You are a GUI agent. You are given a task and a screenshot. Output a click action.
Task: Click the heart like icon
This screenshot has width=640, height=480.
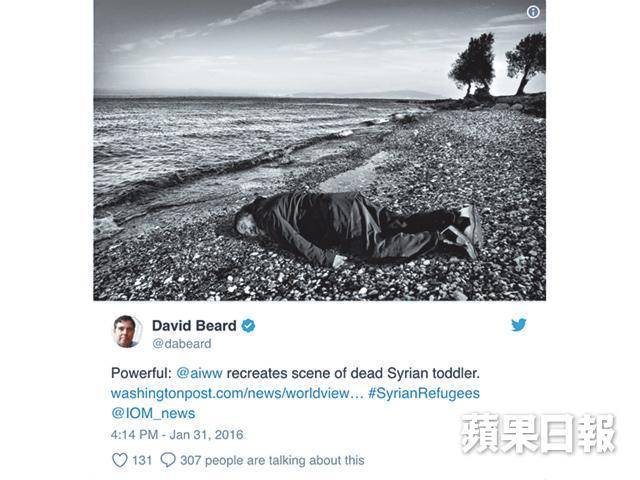pos(120,460)
